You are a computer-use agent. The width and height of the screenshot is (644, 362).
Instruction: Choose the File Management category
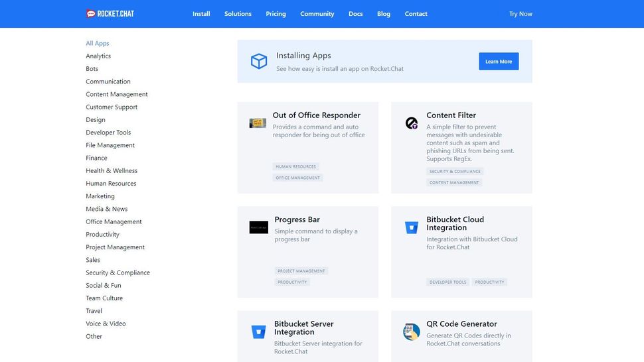pyautogui.click(x=110, y=145)
